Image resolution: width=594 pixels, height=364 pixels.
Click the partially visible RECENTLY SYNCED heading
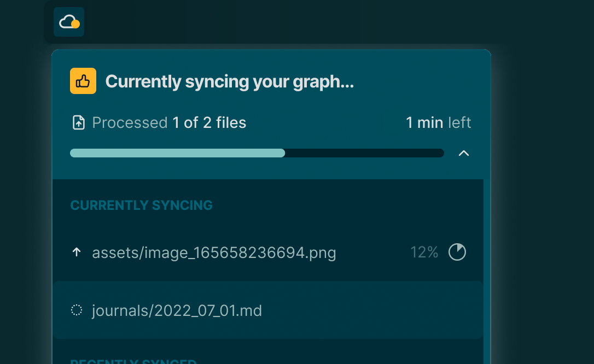pos(133,361)
